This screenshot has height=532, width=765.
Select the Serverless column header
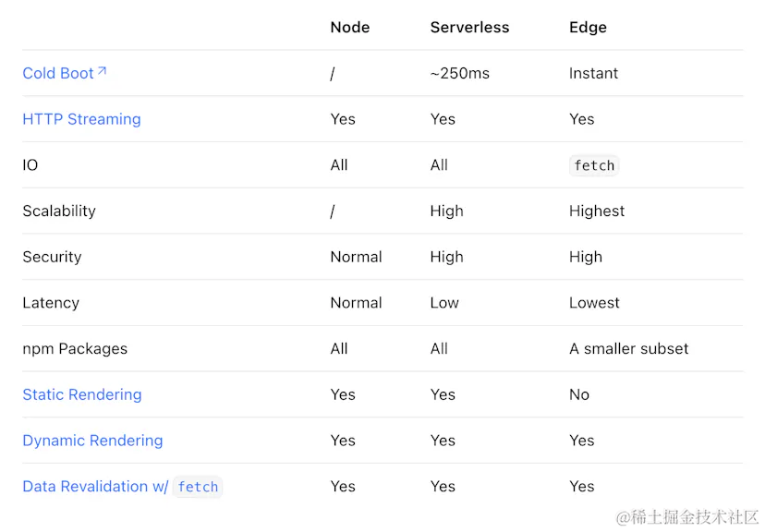point(467,28)
